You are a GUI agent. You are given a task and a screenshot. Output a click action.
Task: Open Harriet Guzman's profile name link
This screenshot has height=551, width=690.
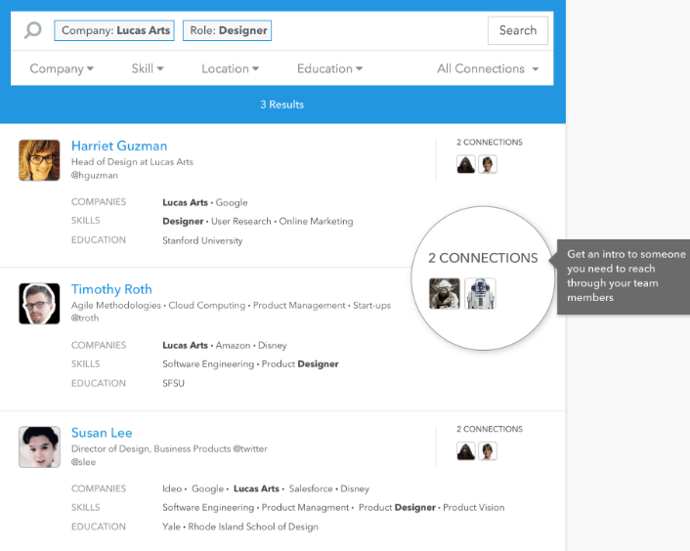(x=119, y=146)
